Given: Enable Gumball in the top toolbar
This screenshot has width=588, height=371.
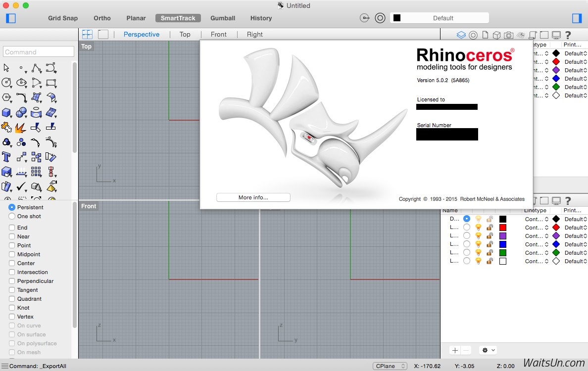Looking at the screenshot, I should click(x=223, y=18).
